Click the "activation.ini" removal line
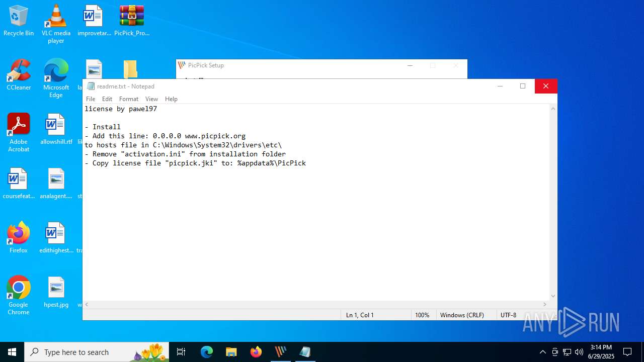Viewport: 644px width, 362px height. tap(185, 154)
